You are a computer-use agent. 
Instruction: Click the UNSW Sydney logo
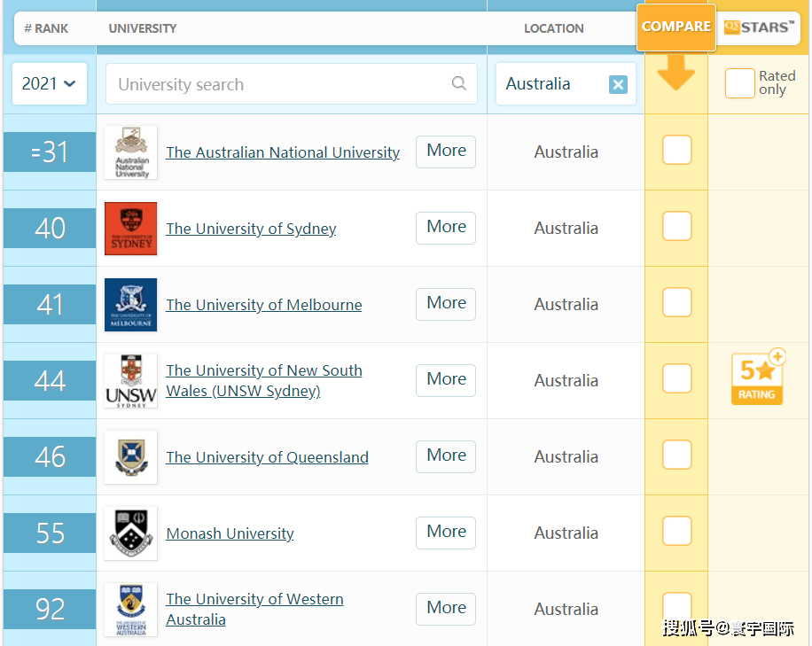point(130,381)
